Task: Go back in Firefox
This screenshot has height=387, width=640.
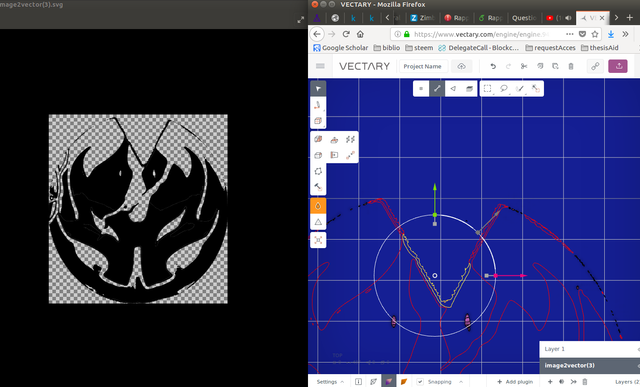Action: pos(317,34)
